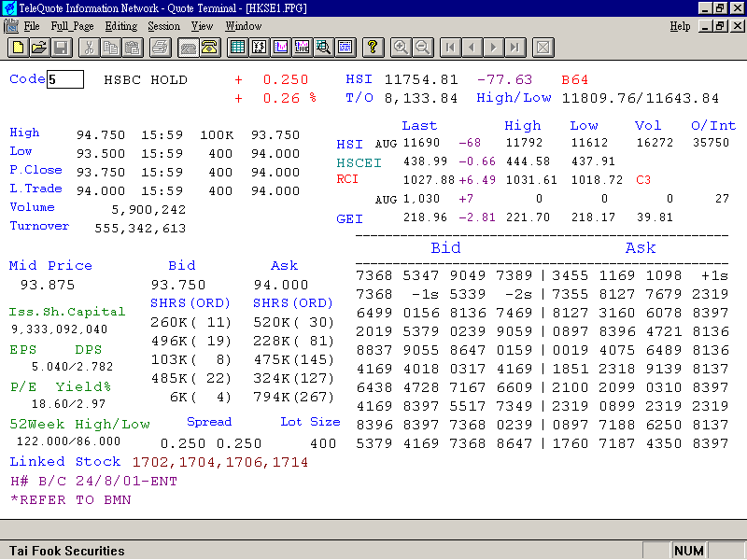Click the Turnover value 555,342,613
Image resolution: width=747 pixels, height=560 pixels.
coord(140,229)
